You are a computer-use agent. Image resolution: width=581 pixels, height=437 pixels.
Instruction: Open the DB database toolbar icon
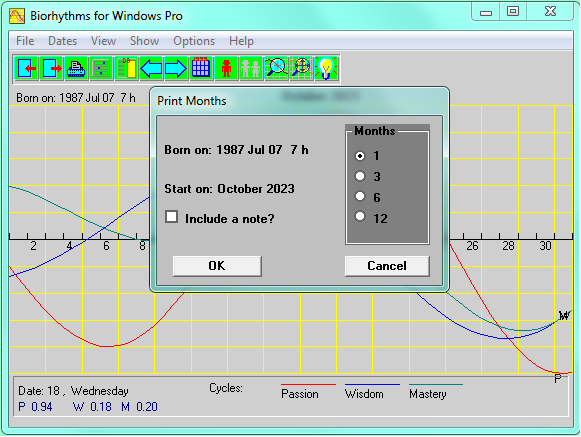pyautogui.click(x=126, y=68)
